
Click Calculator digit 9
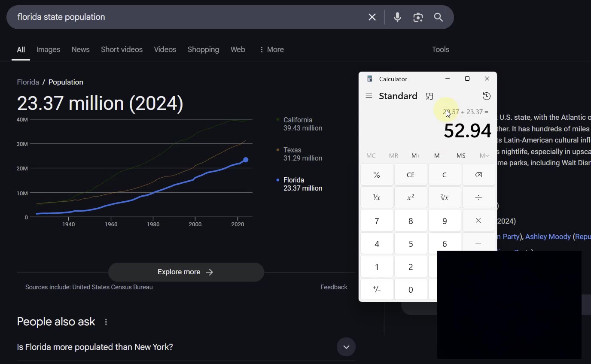pos(445,221)
